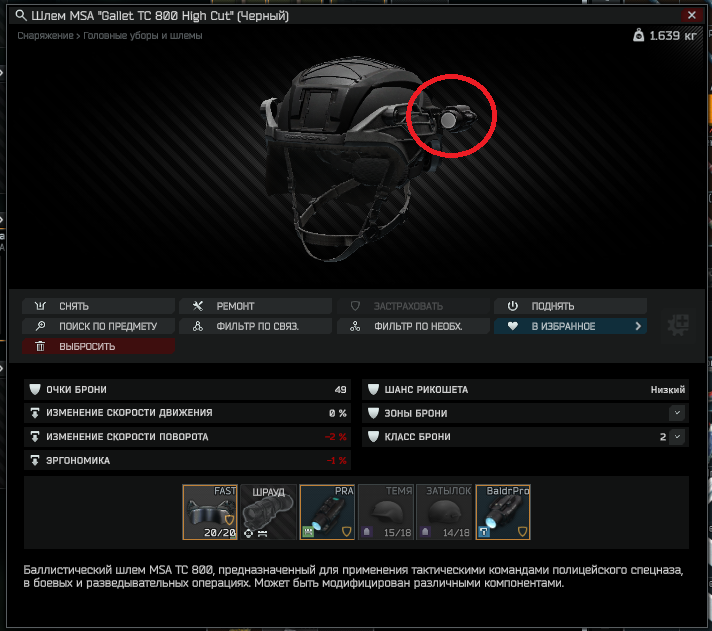Click the helmet description paragraph
Image resolution: width=712 pixels, height=631 pixels.
tap(353, 577)
